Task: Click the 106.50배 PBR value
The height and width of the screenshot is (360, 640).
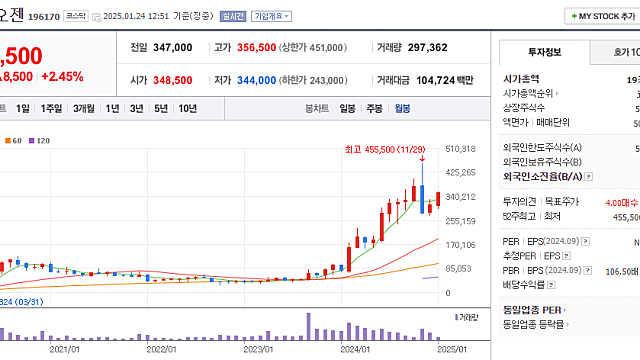Action: point(623,272)
